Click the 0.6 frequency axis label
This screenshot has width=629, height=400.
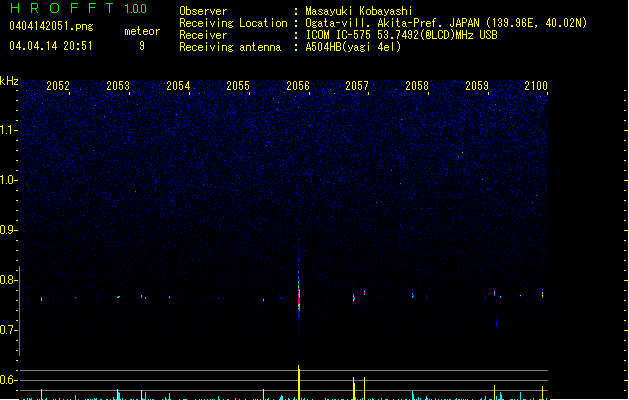[x=8, y=380]
